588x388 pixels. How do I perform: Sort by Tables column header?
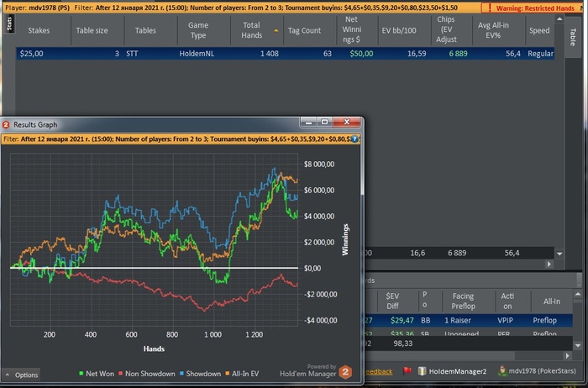coord(145,30)
